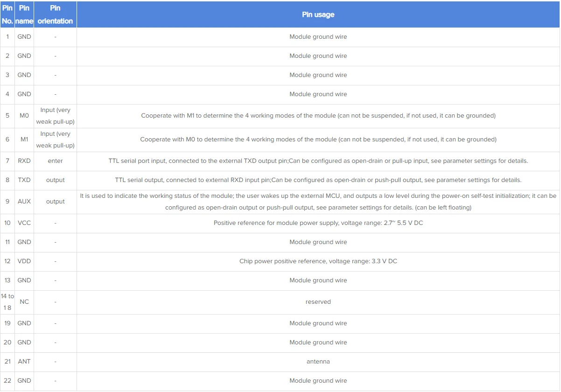Click the "14 to 18" pin number cell
This screenshot has width=561, height=392.
(7, 302)
